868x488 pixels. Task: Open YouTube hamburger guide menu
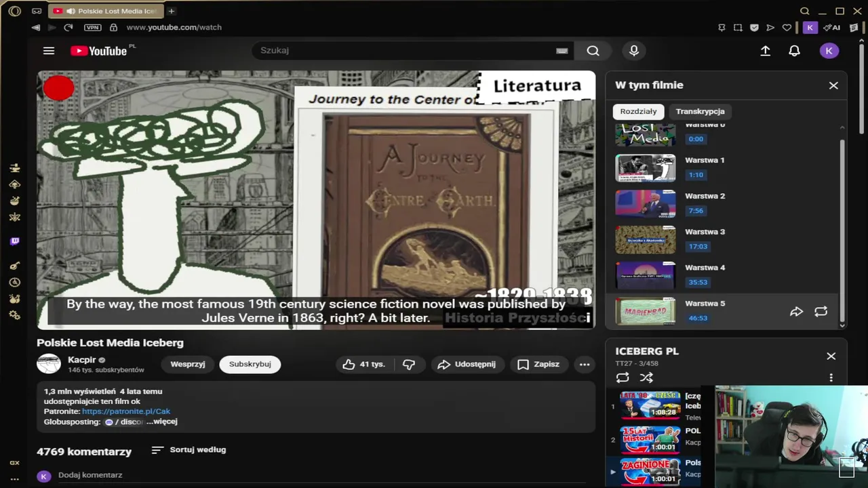[49, 51]
